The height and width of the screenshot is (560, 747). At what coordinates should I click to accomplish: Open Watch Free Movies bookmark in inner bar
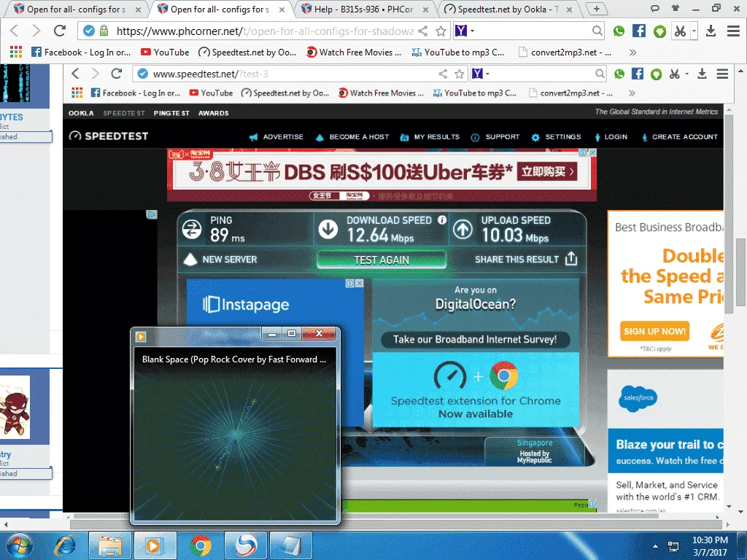[381, 93]
